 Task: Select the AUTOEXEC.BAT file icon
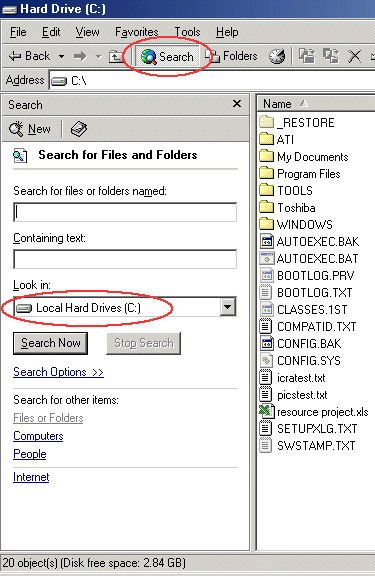[x=267, y=258]
